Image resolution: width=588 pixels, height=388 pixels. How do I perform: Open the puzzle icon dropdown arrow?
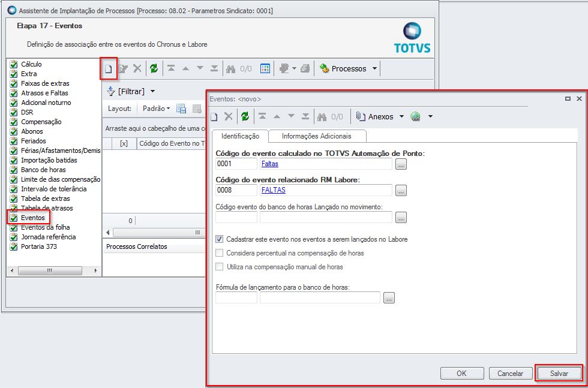click(x=294, y=68)
